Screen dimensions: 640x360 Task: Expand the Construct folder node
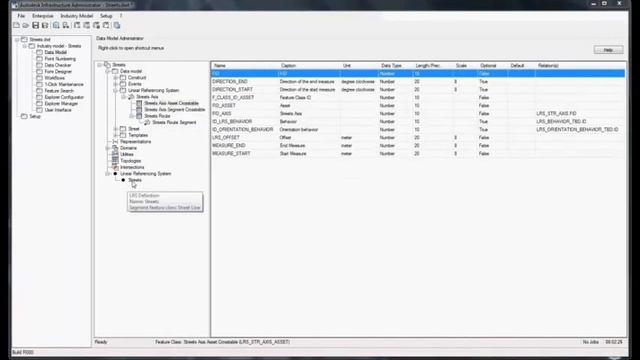click(x=116, y=78)
